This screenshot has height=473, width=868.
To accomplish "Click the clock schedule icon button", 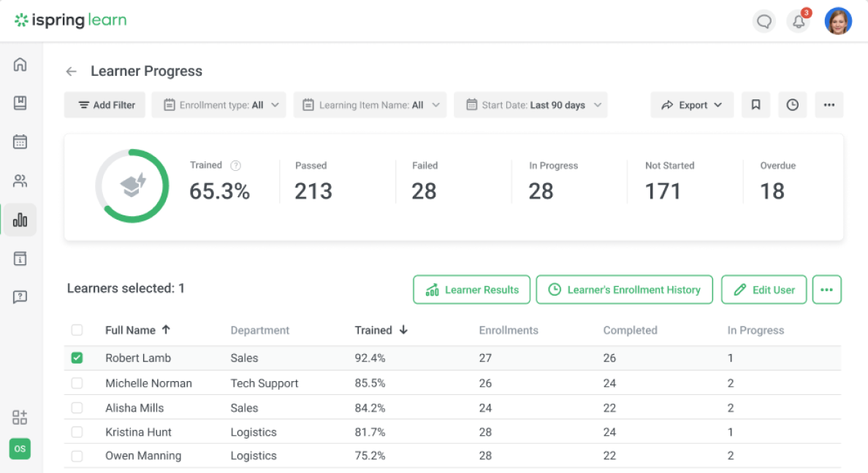I will click(792, 105).
